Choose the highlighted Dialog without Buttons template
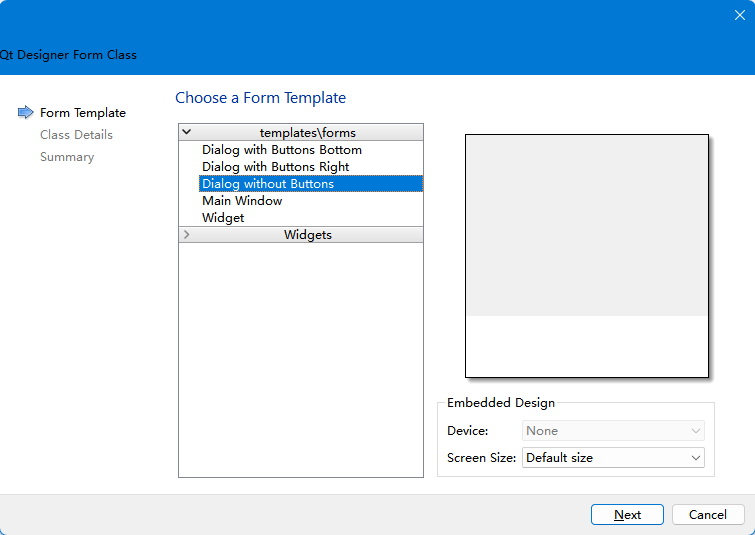Image resolution: width=755 pixels, height=535 pixels. [268, 184]
